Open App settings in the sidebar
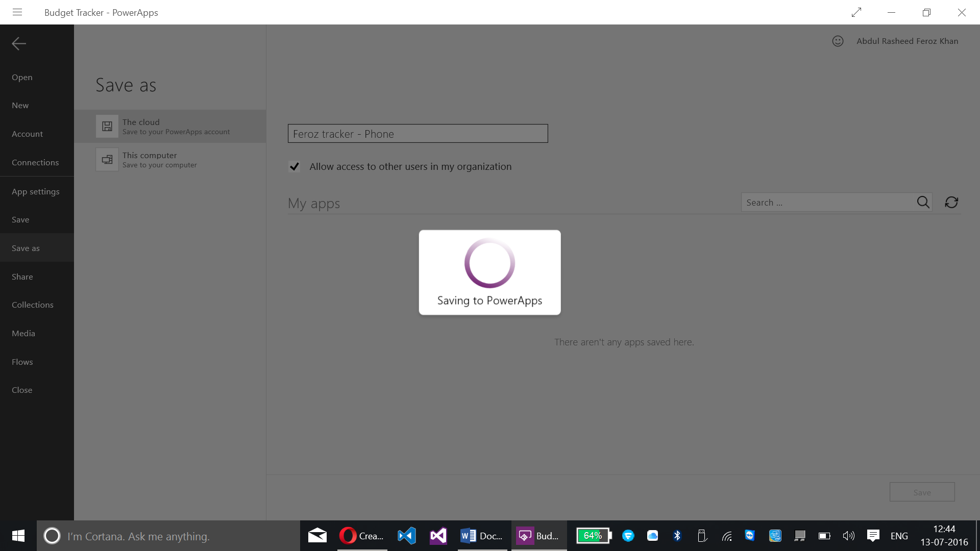Image resolution: width=980 pixels, height=551 pixels. (x=37, y=191)
